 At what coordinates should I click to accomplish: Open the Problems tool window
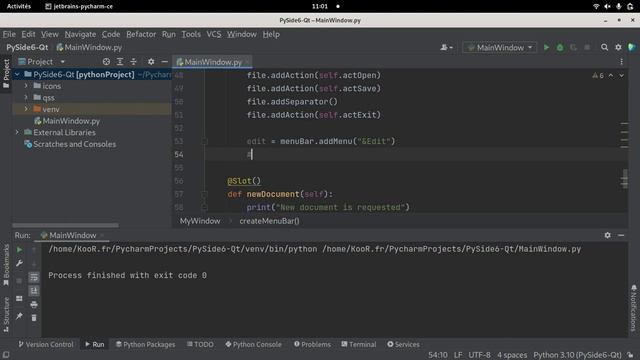(312, 344)
